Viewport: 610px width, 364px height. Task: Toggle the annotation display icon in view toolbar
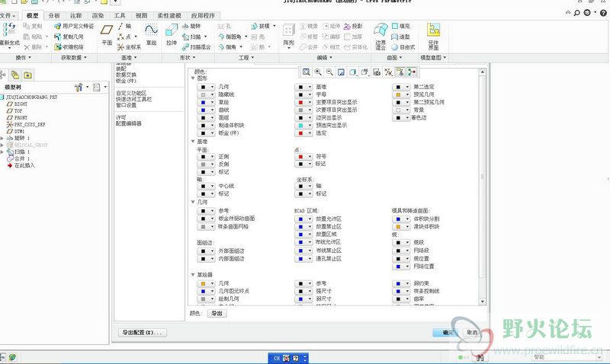(x=400, y=72)
